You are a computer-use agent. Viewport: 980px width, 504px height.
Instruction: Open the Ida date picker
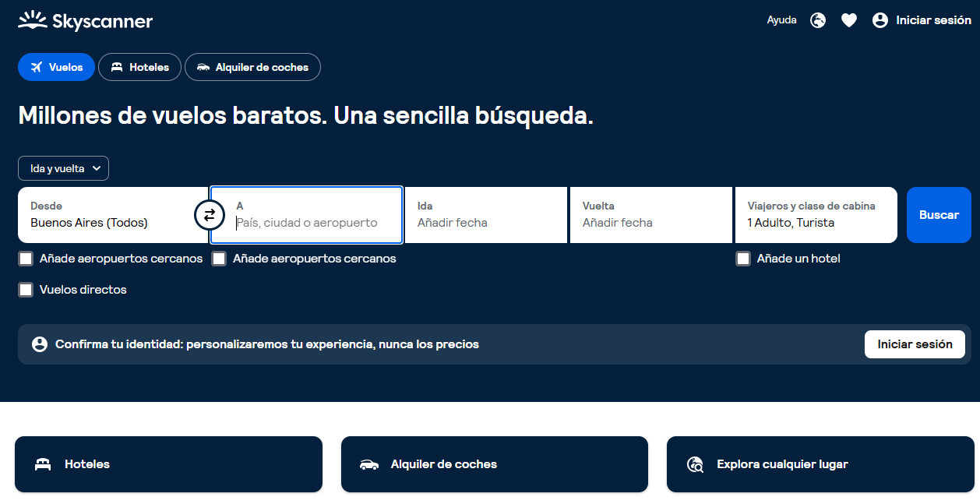coord(486,215)
